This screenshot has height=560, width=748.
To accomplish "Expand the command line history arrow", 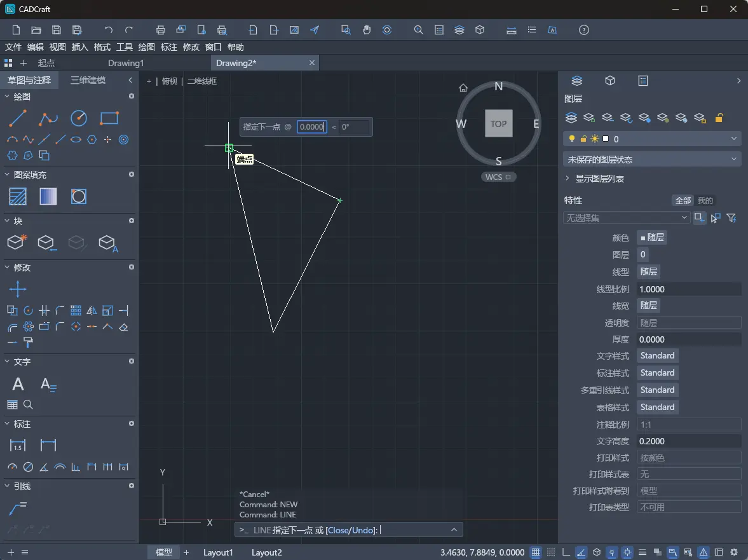I will pyautogui.click(x=454, y=529).
